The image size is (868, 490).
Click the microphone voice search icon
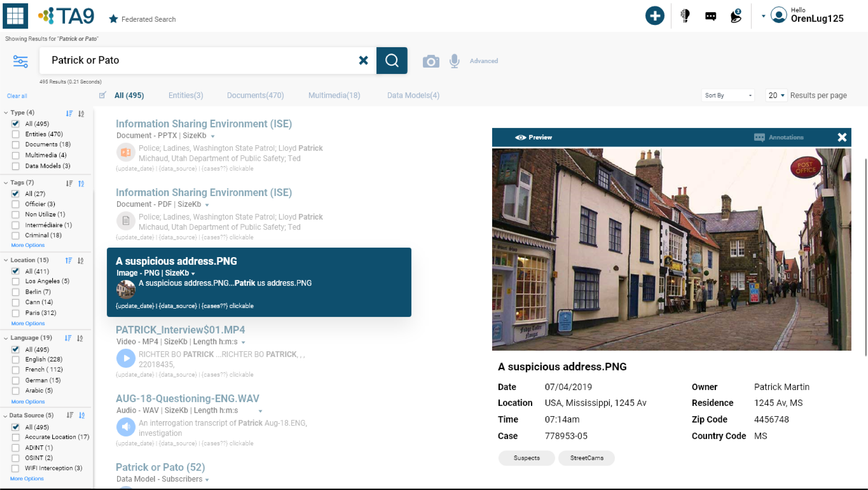click(454, 61)
